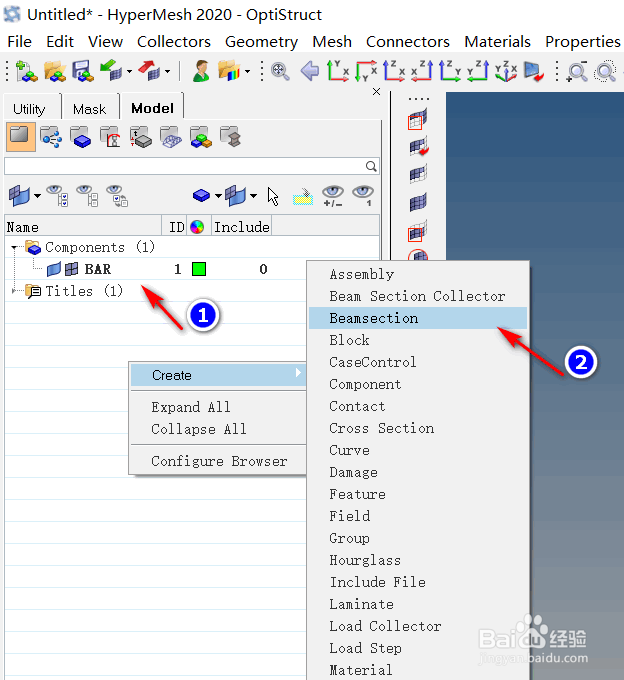
Task: Close the browser panel with the X
Action: [x=376, y=92]
